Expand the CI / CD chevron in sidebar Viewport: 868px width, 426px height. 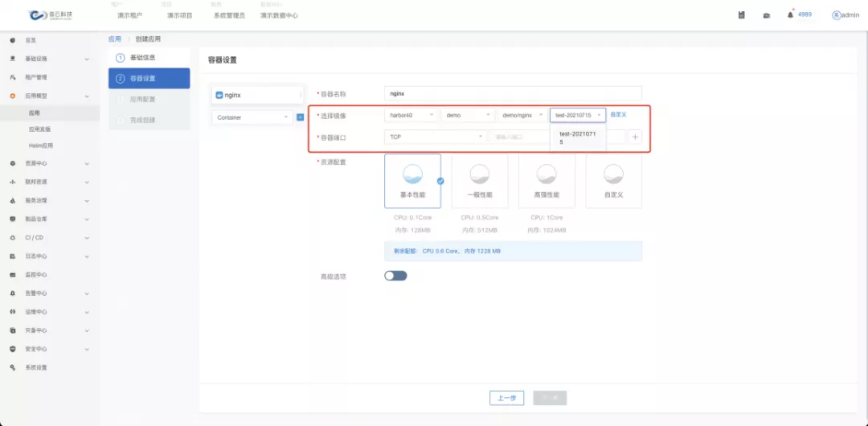pyautogui.click(x=87, y=238)
